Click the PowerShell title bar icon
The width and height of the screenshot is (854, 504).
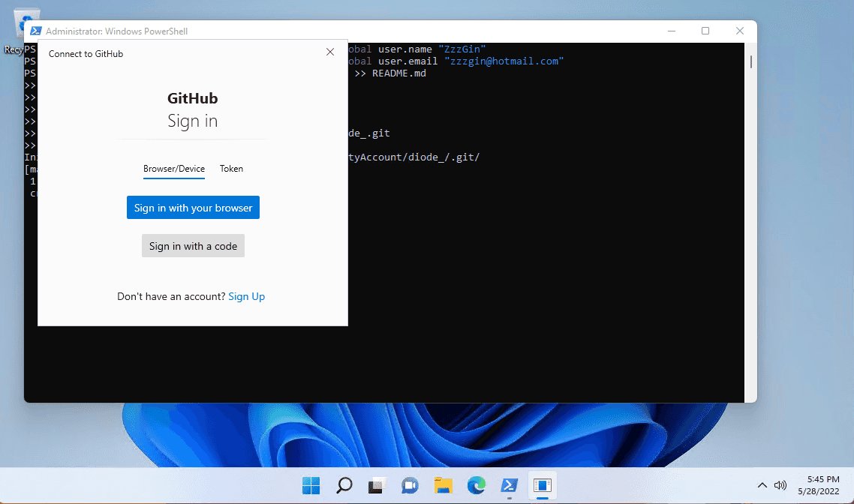tap(36, 31)
